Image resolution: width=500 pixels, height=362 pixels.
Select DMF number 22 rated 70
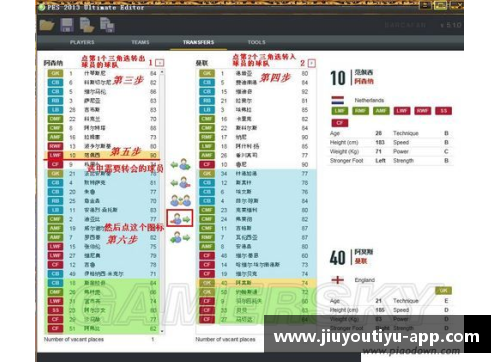point(102,119)
